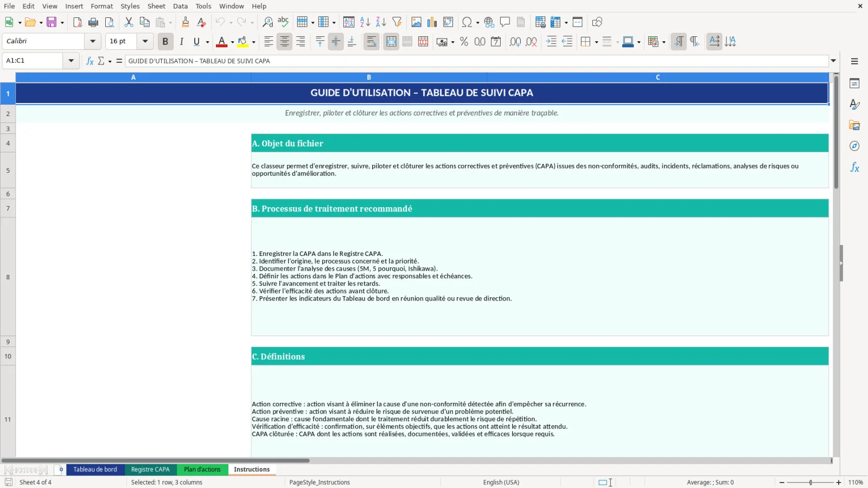Open the Format menu
868x488 pixels.
[102, 6]
